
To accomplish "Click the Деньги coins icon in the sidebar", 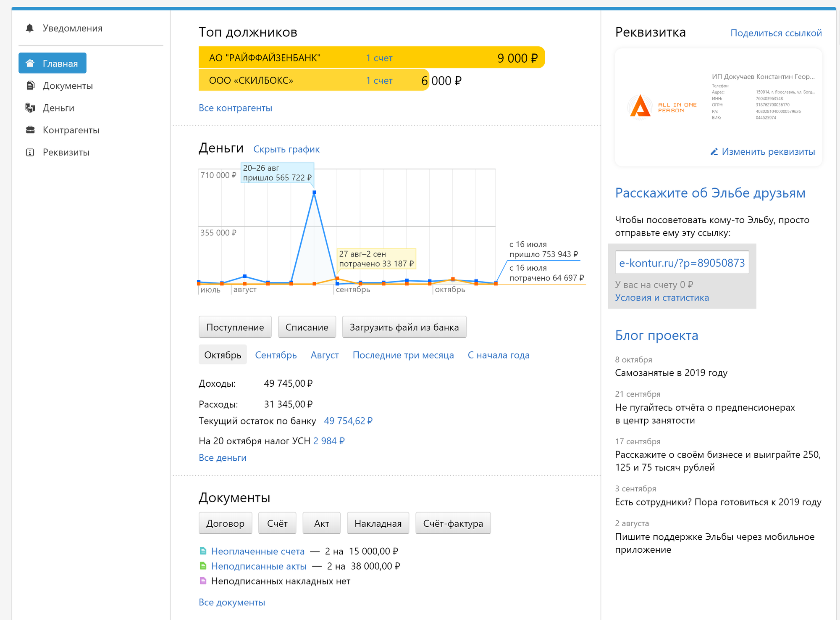I will click(30, 108).
